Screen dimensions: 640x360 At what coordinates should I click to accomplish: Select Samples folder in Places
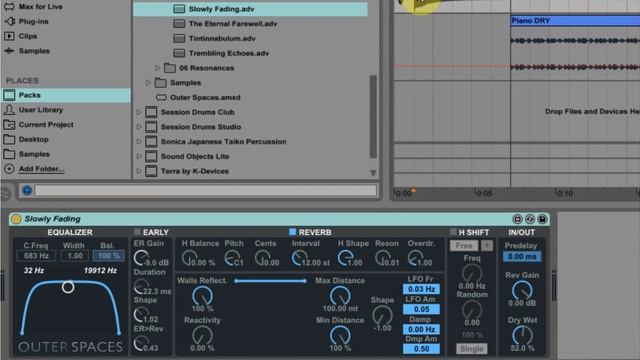28,154
